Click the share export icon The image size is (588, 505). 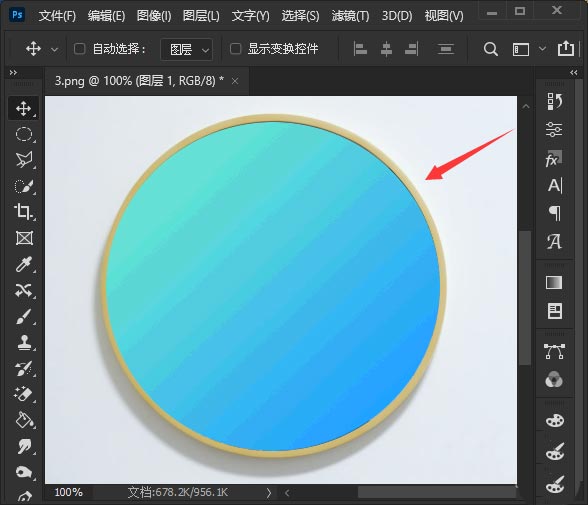click(x=566, y=48)
